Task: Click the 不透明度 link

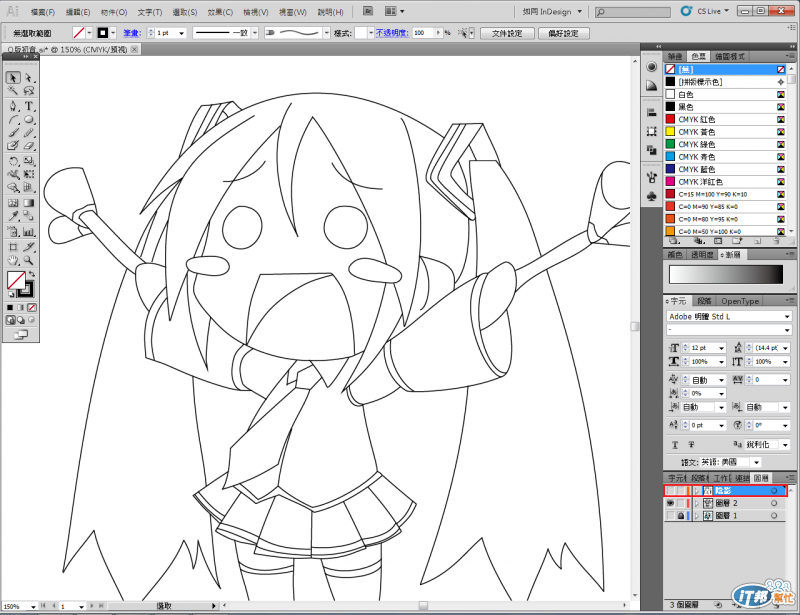Action: click(x=392, y=33)
